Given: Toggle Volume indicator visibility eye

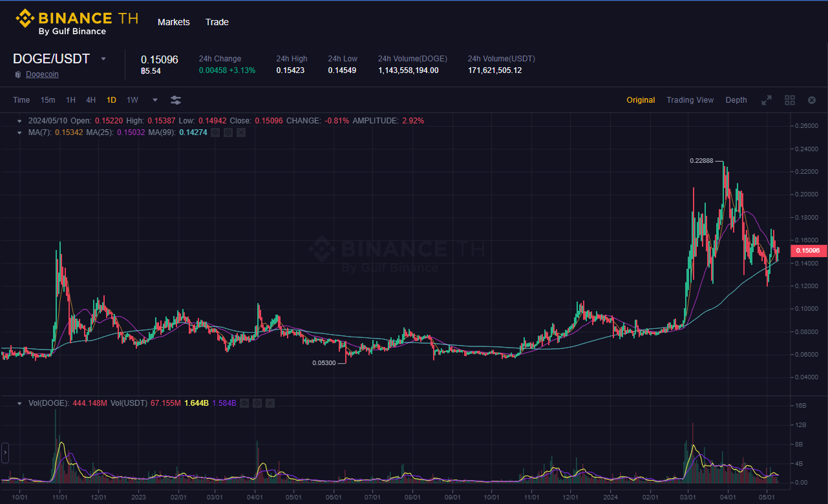Looking at the screenshot, I should coord(244,403).
